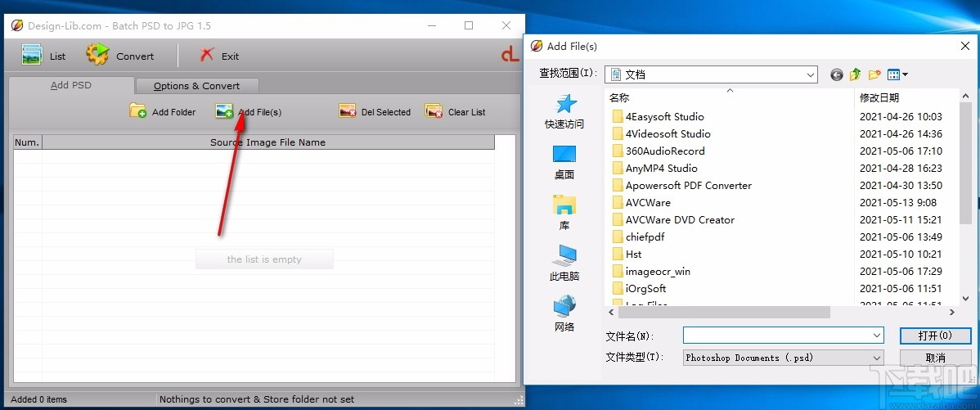The height and width of the screenshot is (410, 980).
Task: Switch to the Add PSD tab
Action: [70, 85]
